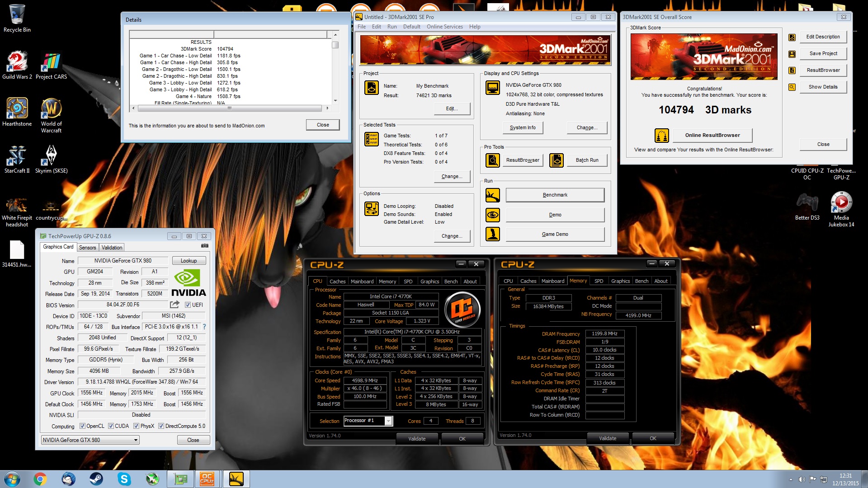Toggle the CUDA checkbox in GPU-Z
Viewport: 868px width, 488px height.
click(x=110, y=426)
